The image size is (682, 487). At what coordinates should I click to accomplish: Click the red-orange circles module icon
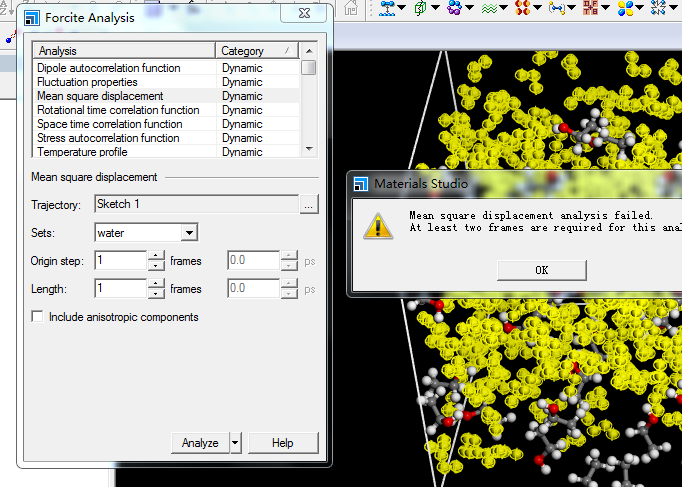(x=522, y=8)
